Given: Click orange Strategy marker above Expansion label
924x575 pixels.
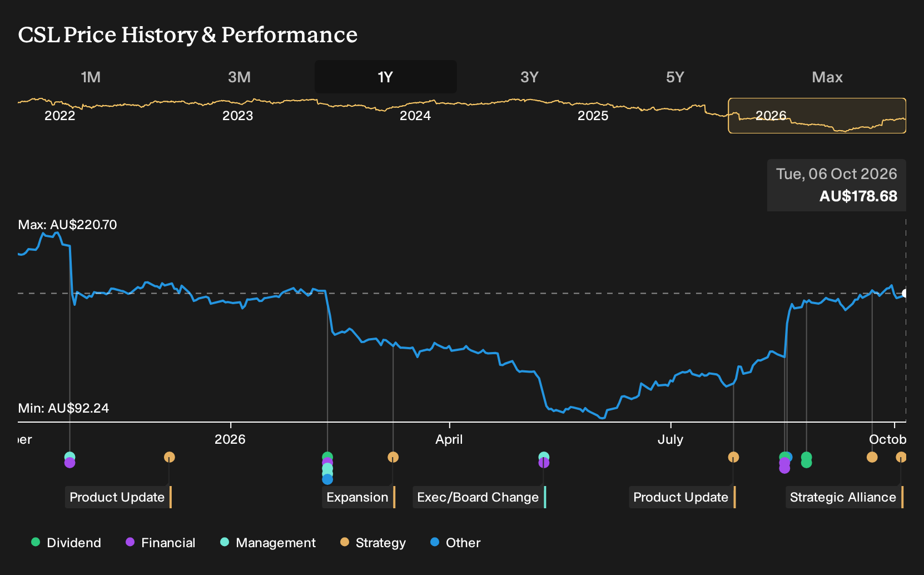Looking at the screenshot, I should 393,457.
